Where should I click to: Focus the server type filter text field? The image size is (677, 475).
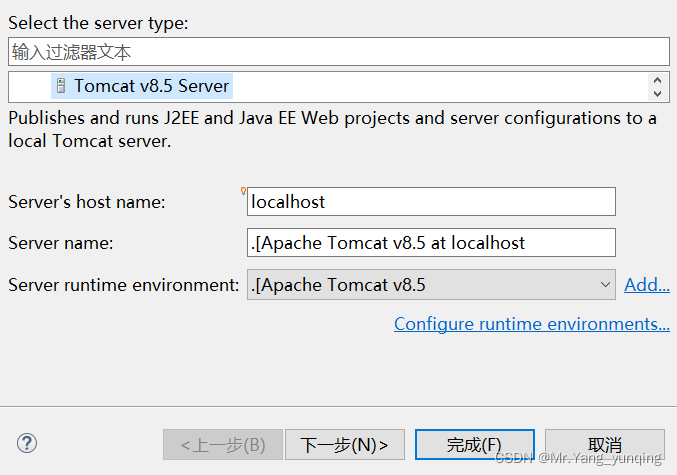click(x=338, y=52)
